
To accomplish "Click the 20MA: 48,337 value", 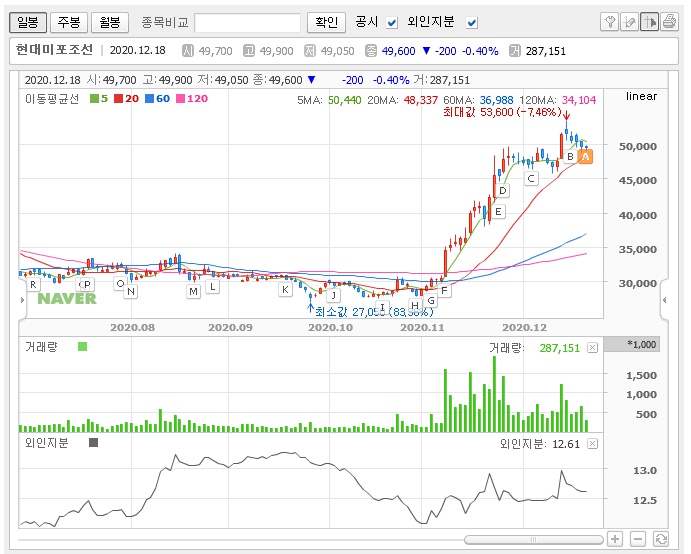I will [403, 100].
